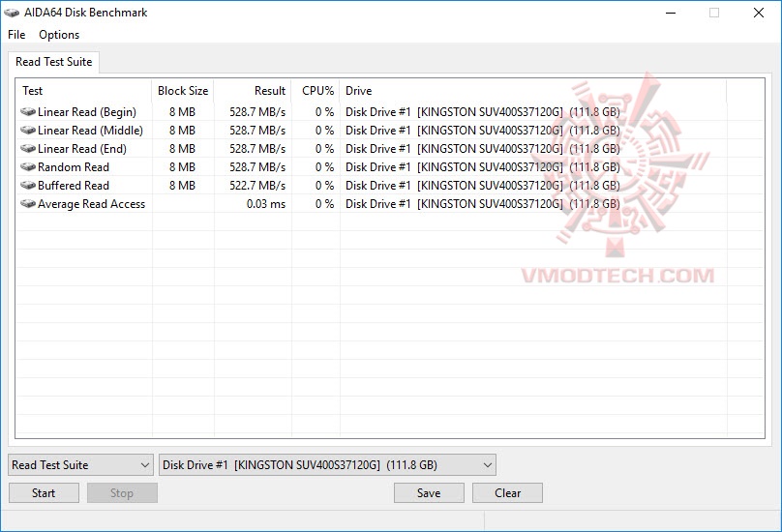Click the CPU% column header
Screen dimensions: 782x532
(316, 91)
